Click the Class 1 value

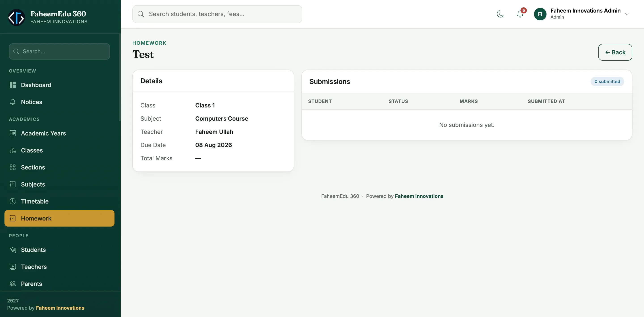pyautogui.click(x=205, y=105)
